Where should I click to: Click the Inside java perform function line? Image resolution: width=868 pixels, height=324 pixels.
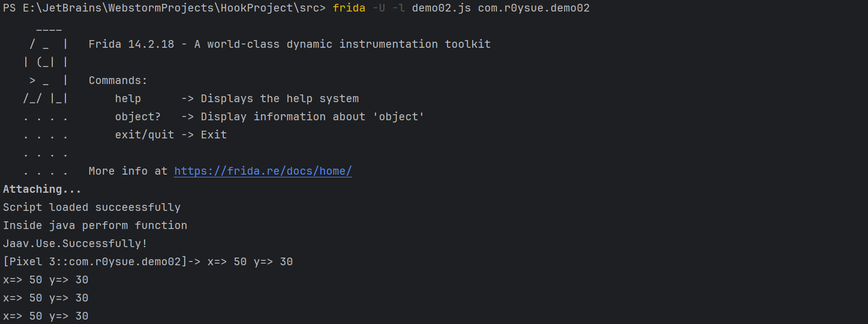(95, 226)
